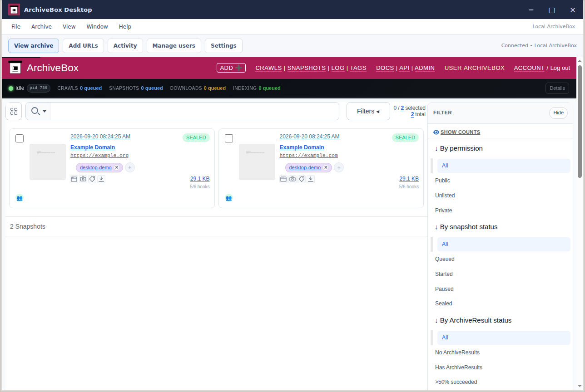The width and height of the screenshot is (585, 392).
Task: Collapse the By snapshot status section
Action: [466, 227]
